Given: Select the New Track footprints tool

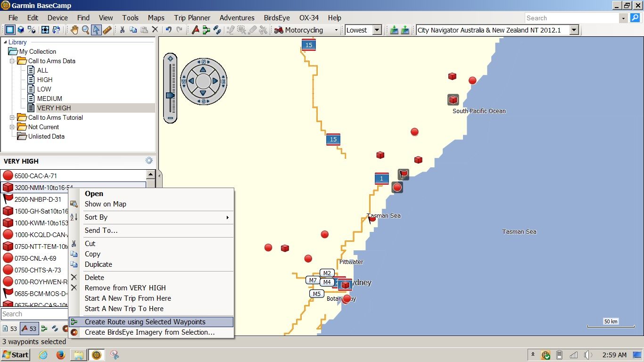Looking at the screenshot, I should click(217, 30).
